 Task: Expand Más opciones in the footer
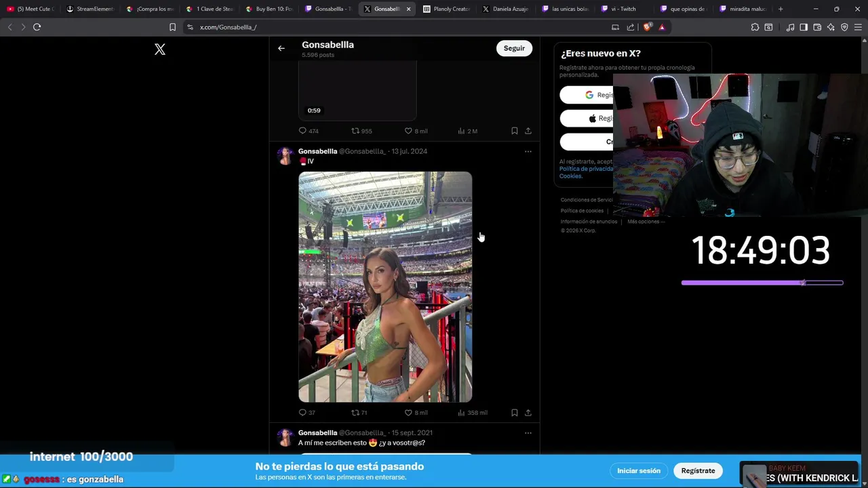646,222
